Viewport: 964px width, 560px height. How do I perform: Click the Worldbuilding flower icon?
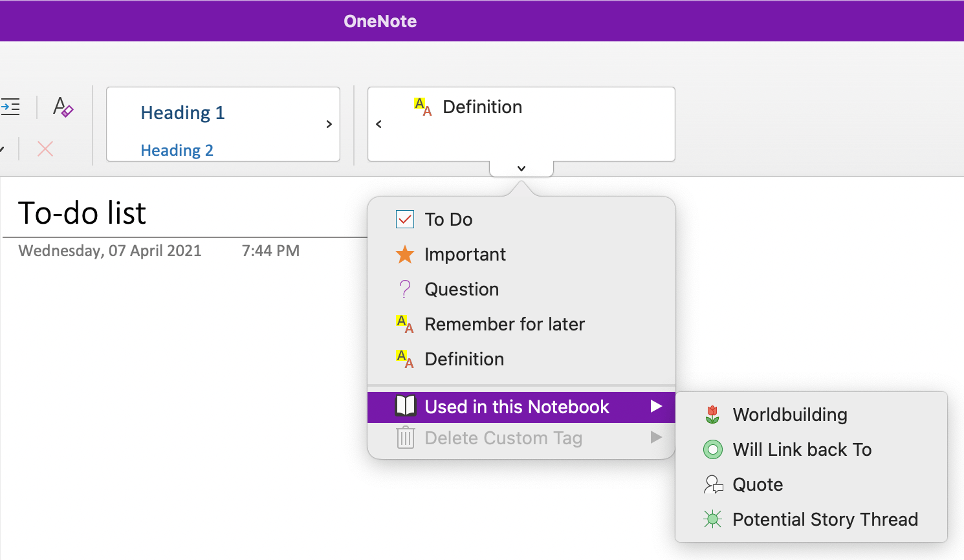pyautogui.click(x=712, y=415)
